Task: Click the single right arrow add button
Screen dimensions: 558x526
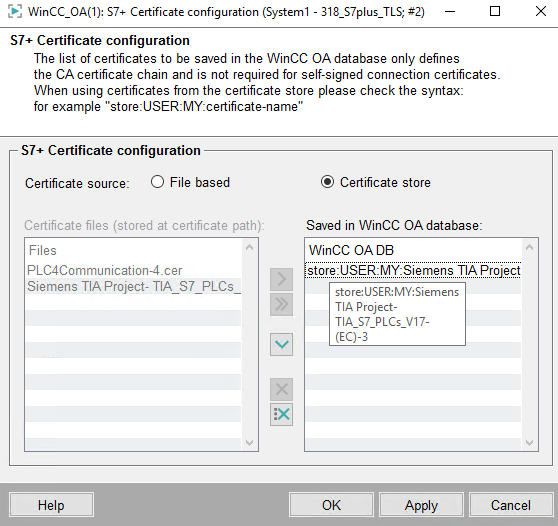Action: click(281, 279)
